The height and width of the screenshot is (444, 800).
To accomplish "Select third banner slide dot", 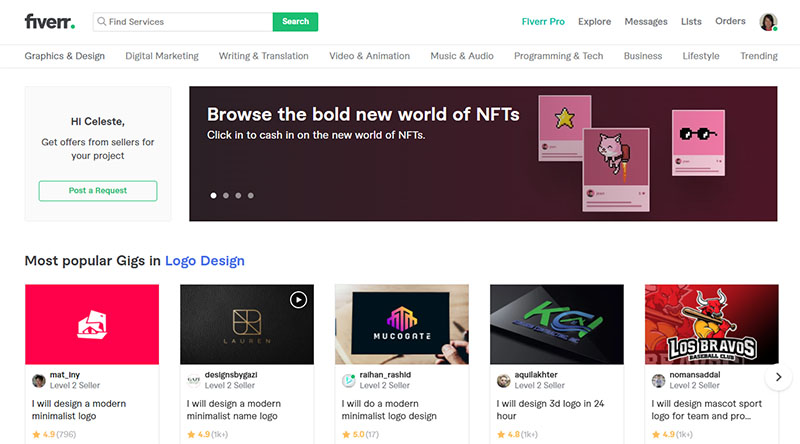I will [238, 195].
